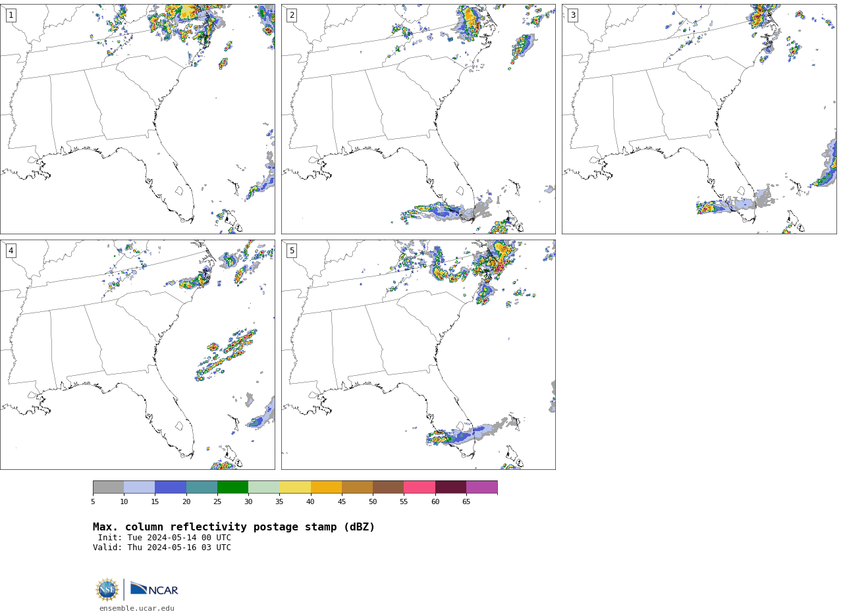Click the colorbar tick label 5
The image size is (843, 616).
point(93,502)
